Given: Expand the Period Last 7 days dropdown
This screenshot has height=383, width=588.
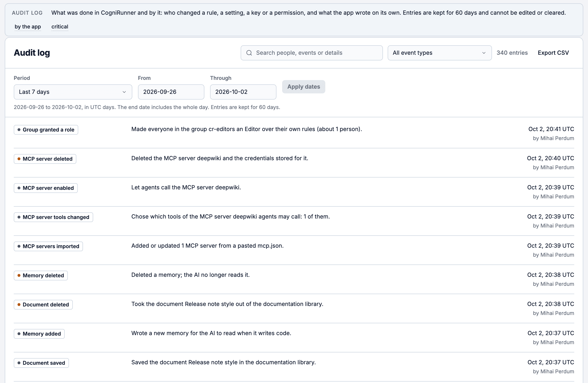Looking at the screenshot, I should pyautogui.click(x=73, y=92).
